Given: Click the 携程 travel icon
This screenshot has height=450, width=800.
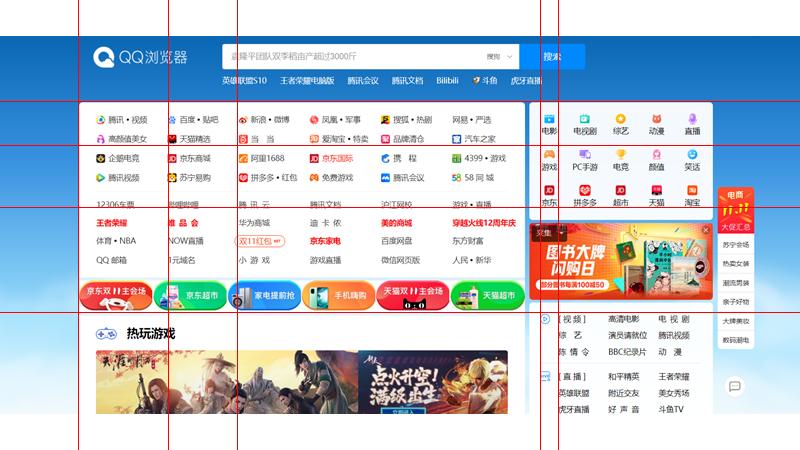Looking at the screenshot, I should [x=385, y=159].
